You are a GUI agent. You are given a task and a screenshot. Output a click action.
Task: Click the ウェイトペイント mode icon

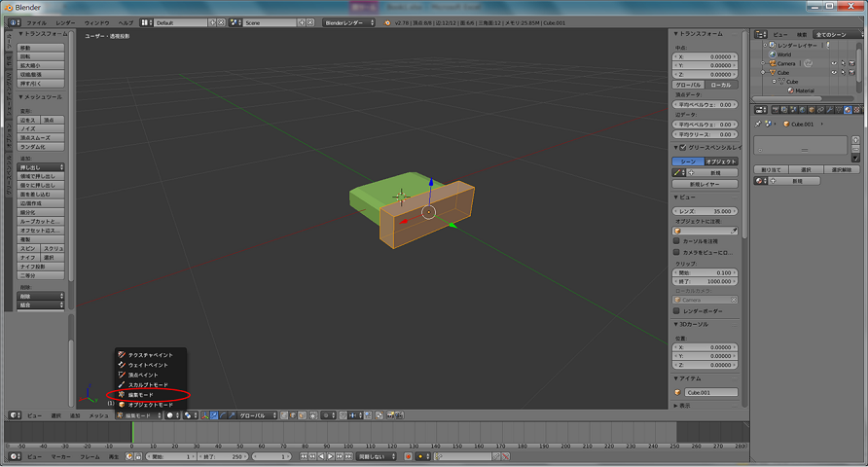click(x=122, y=365)
